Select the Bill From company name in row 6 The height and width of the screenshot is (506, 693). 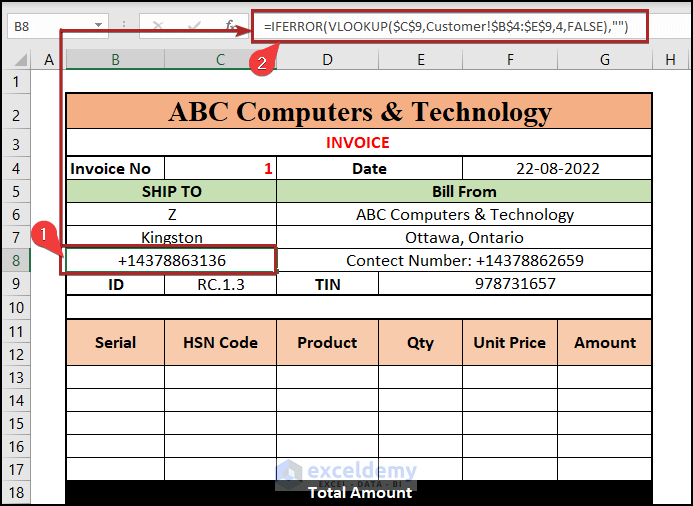(465, 214)
